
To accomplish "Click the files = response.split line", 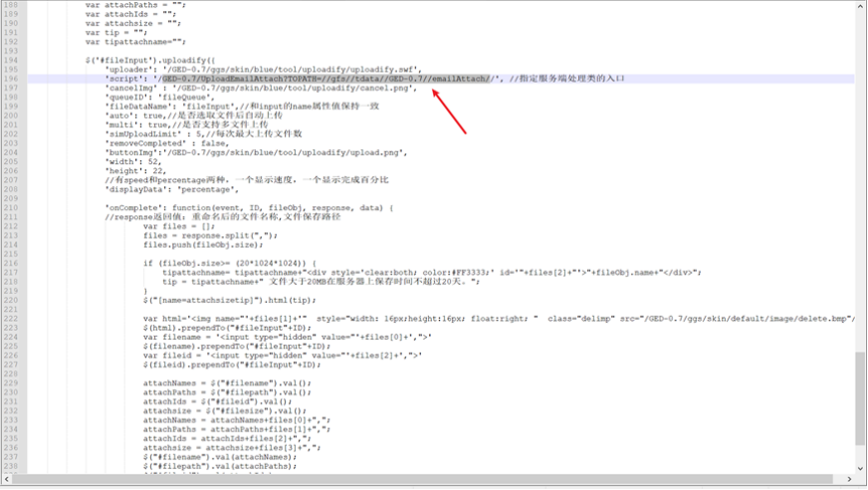I will 210,235.
